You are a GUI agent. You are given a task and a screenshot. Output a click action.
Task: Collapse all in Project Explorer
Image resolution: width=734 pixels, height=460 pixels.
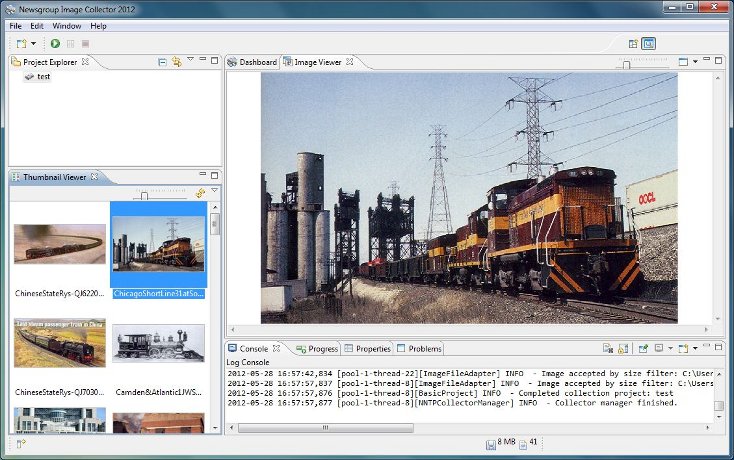click(162, 62)
